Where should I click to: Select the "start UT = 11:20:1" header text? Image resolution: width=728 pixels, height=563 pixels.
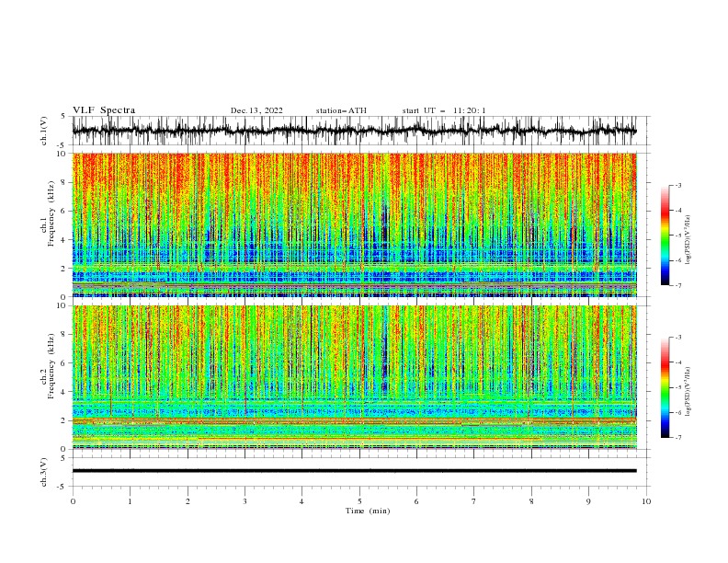pos(444,110)
